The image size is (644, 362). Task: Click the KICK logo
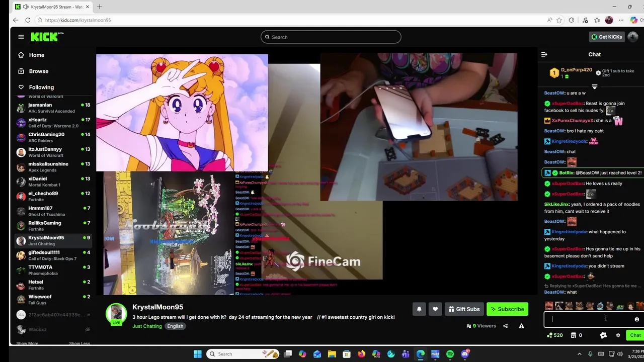coord(47,37)
